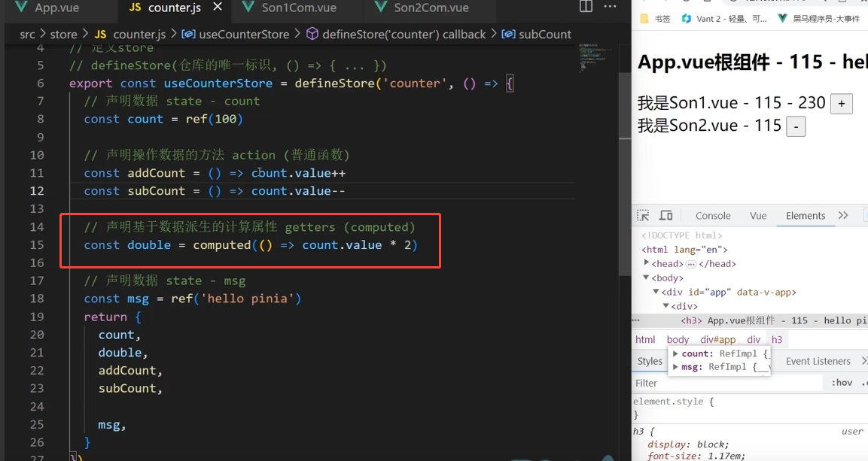Click the ref('hello pinia') code line

point(192,299)
